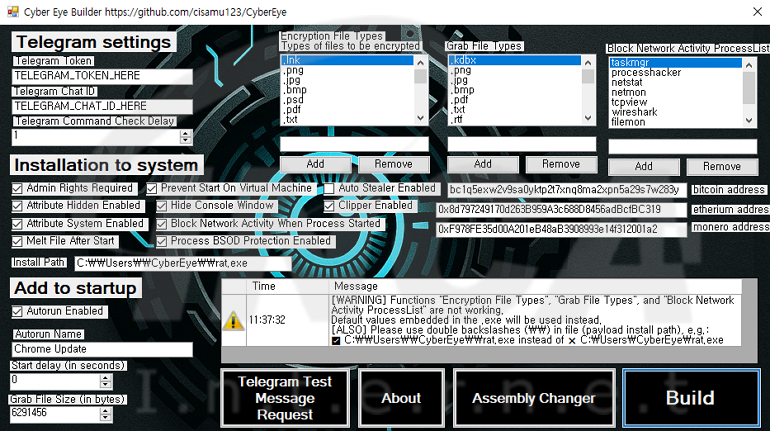Toggle Attribute System Enabled option
The image size is (770, 431).
point(17,224)
